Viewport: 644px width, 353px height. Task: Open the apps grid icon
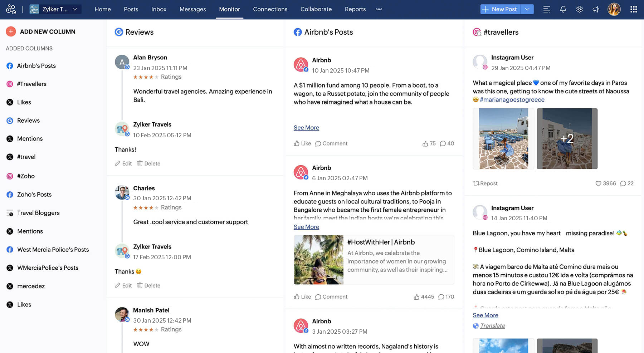(633, 9)
